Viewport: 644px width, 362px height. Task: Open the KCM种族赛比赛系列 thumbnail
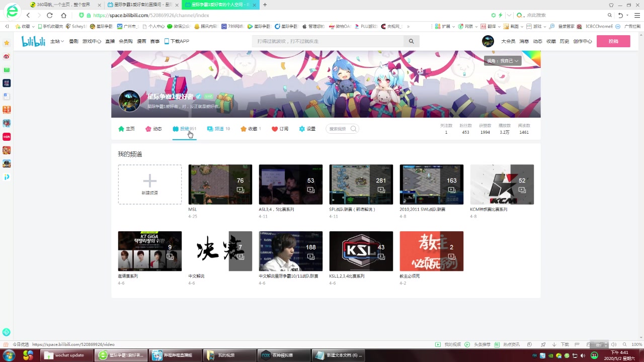pos(502,185)
